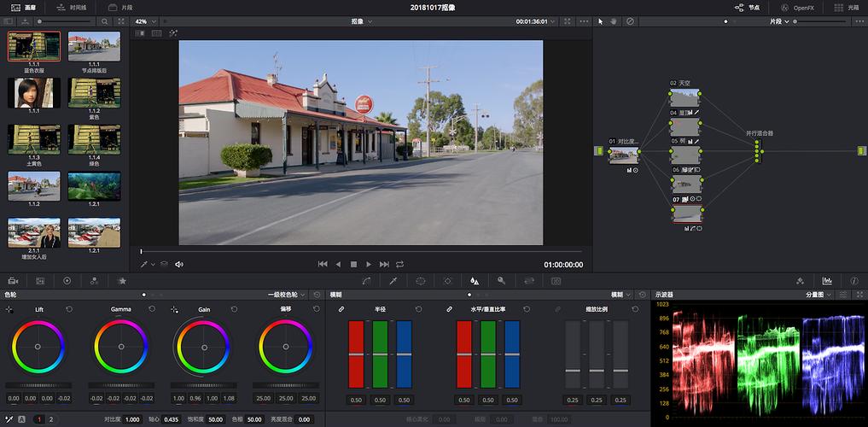The width and height of the screenshot is (868, 427).
Task: Select the Qualifier eyedropper palette
Action: click(x=393, y=280)
